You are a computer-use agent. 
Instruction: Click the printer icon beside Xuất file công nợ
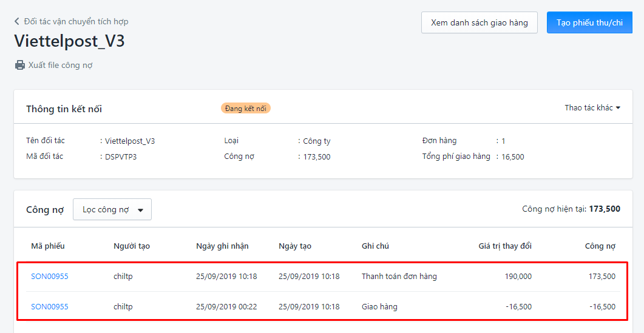pyautogui.click(x=20, y=65)
